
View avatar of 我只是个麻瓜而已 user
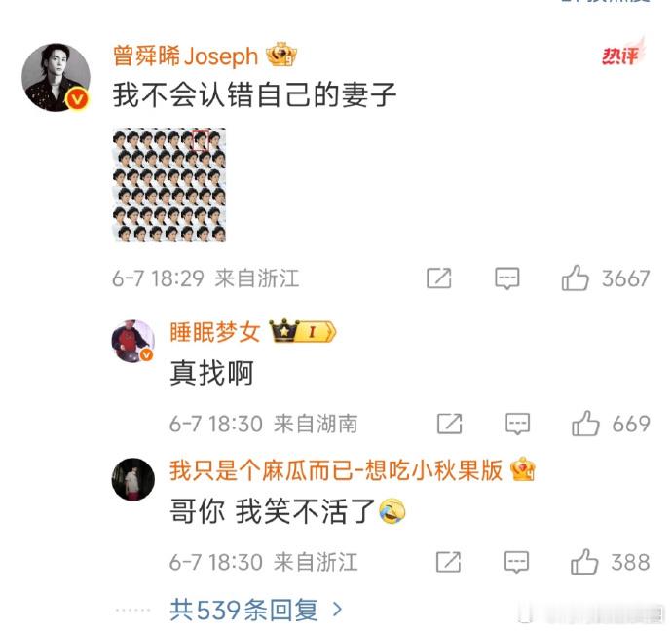coord(132,479)
